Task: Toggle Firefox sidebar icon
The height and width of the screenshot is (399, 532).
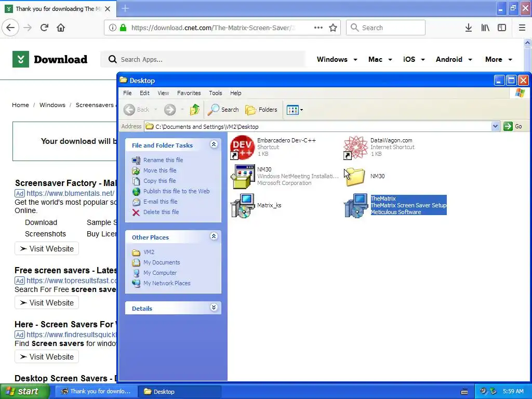Action: (502, 28)
